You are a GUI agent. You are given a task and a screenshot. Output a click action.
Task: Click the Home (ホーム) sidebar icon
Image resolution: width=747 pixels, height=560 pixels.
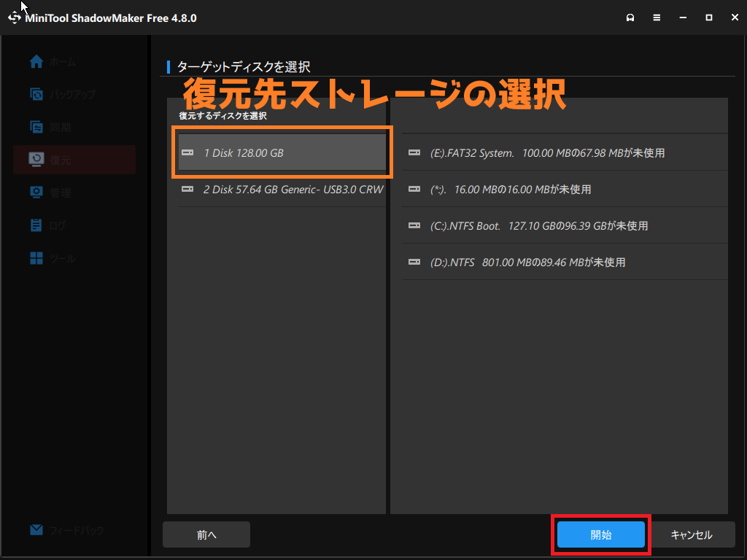click(36, 62)
